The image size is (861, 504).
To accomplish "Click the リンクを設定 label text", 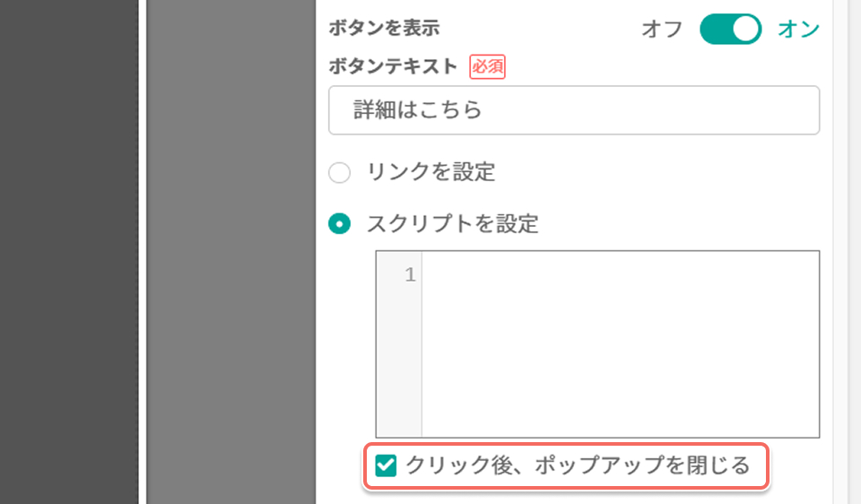I will click(431, 172).
